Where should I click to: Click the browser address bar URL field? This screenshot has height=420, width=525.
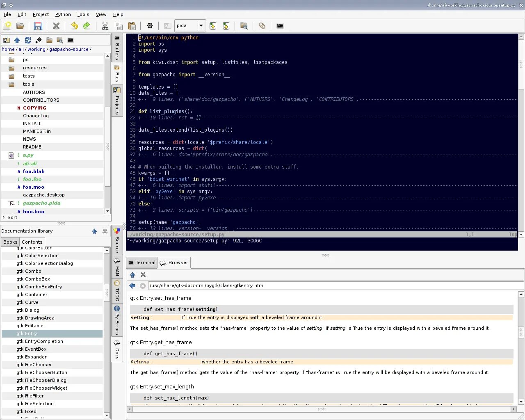[287, 285]
